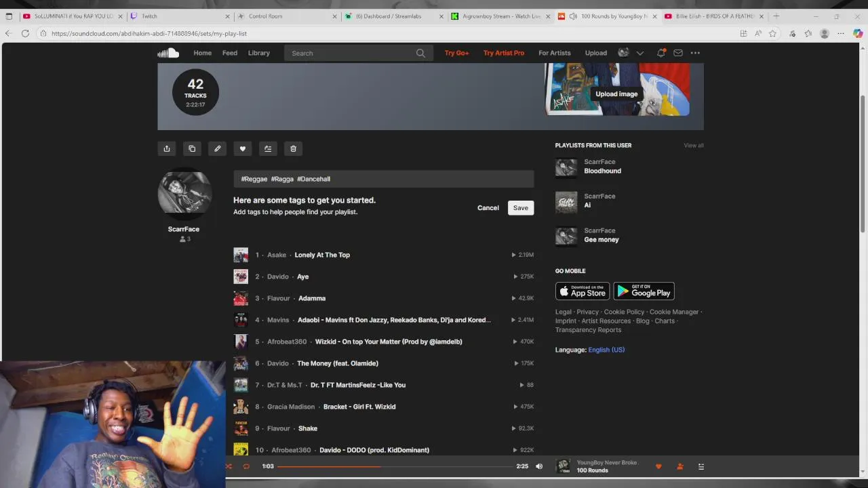Mute the volume speaker icon
868x488 pixels.
[x=539, y=466]
